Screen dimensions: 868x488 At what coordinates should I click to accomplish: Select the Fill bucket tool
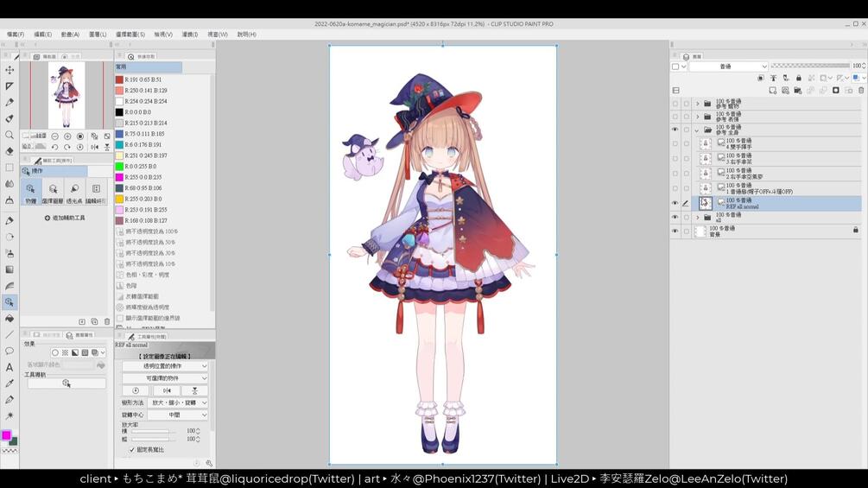pos(10,318)
